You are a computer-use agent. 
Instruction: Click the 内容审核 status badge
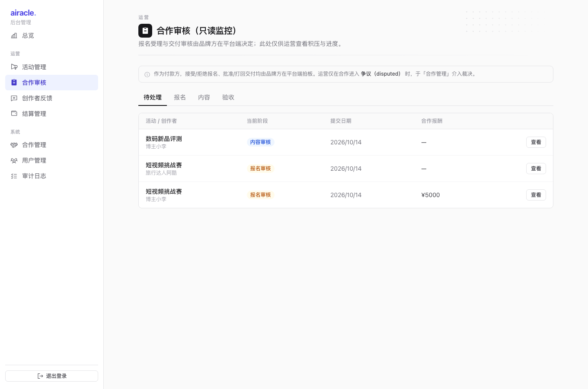tap(261, 142)
